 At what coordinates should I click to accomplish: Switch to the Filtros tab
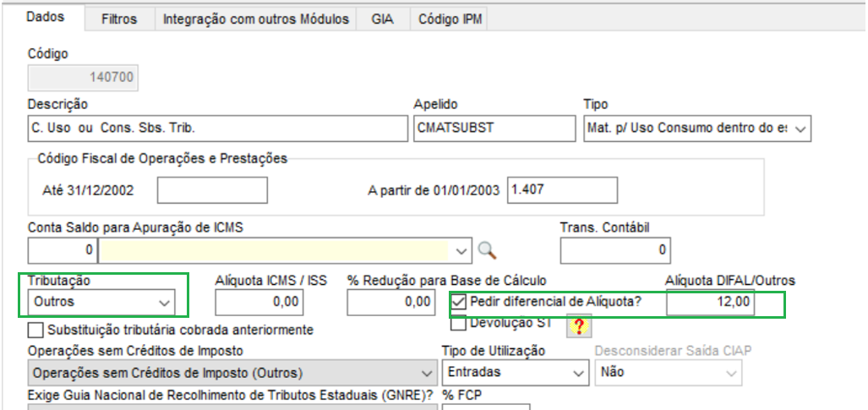coord(118,19)
